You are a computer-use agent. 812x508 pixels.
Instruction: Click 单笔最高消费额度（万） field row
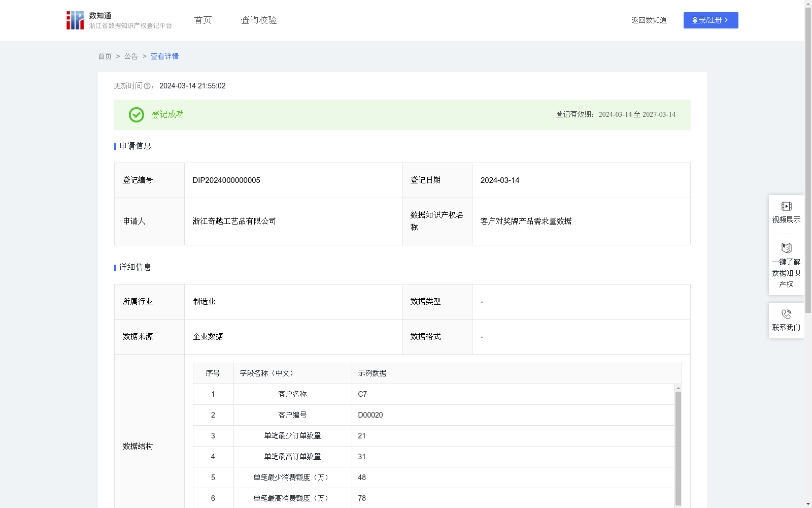pyautogui.click(x=433, y=498)
